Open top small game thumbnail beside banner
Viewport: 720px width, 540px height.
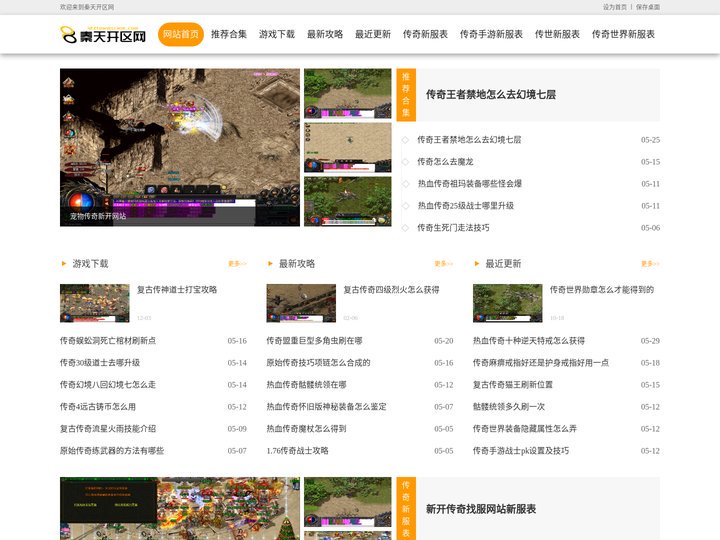(348, 94)
